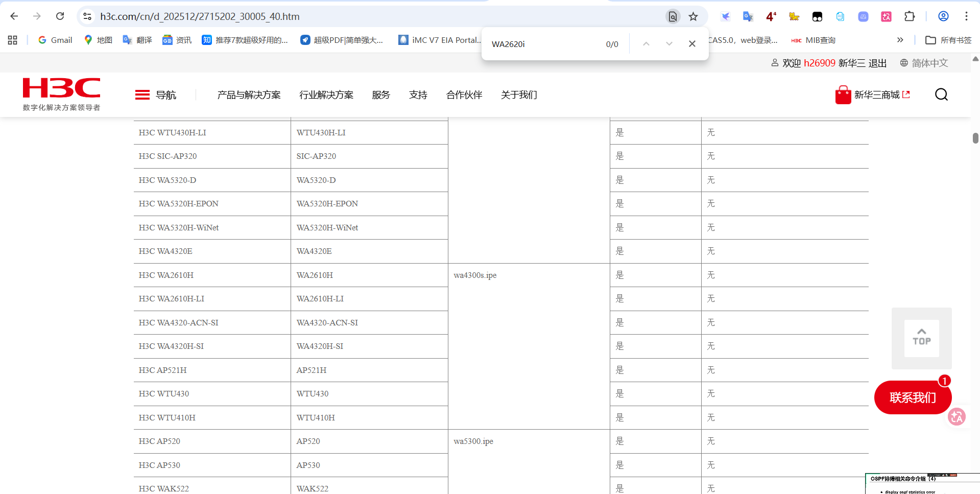Open the 新华三商城 shopping bag icon

[x=843, y=95]
